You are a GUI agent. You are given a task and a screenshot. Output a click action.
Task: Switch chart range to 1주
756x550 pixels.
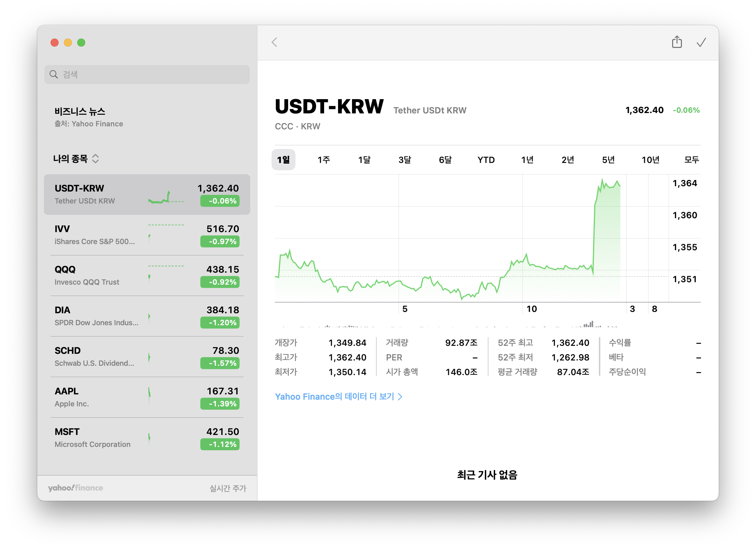point(323,160)
